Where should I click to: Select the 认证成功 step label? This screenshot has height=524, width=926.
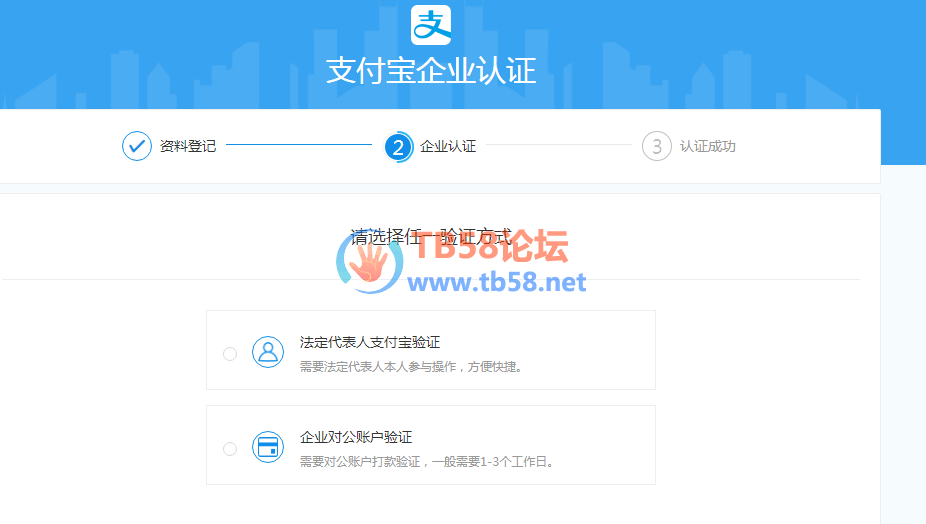pyautogui.click(x=707, y=146)
